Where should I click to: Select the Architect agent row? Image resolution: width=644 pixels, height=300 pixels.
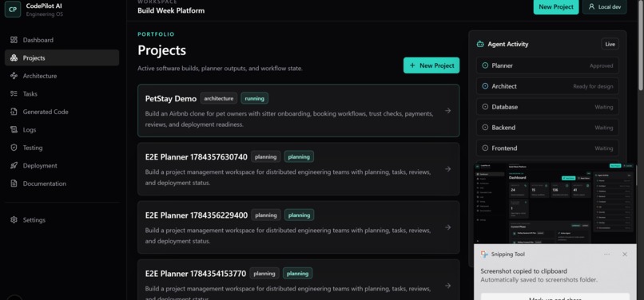coord(547,86)
